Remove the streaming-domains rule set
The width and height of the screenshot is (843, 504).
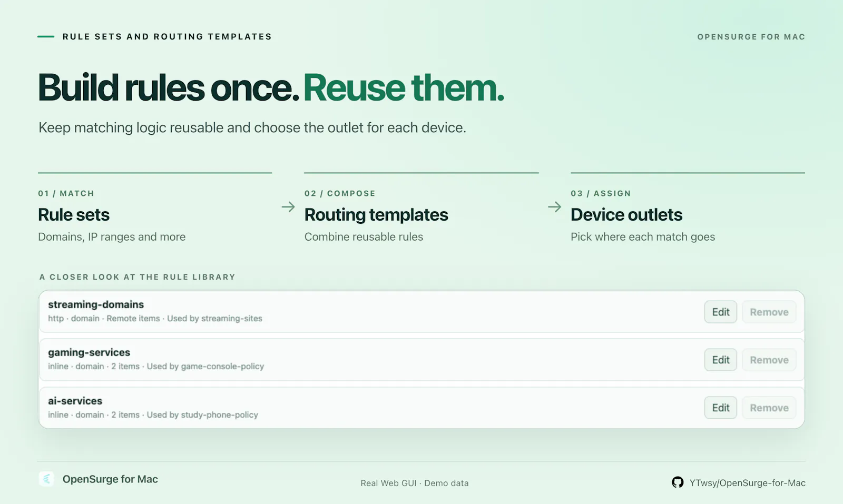(x=769, y=312)
